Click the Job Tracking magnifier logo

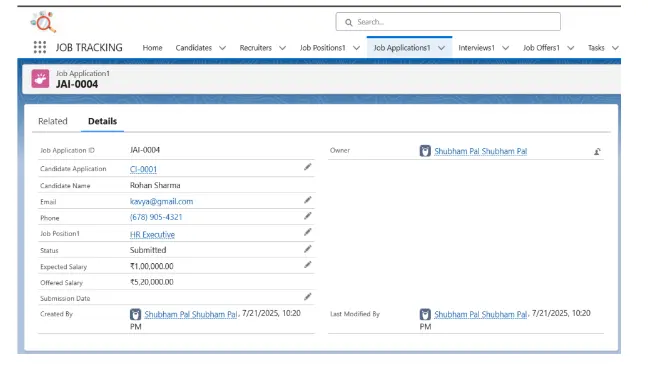[43, 22]
